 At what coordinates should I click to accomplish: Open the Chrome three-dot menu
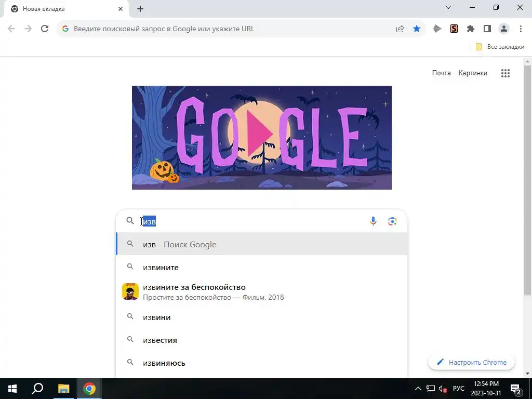(521, 29)
